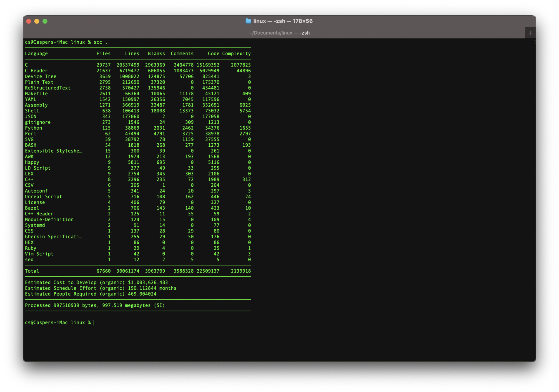The image size is (559, 392).
Task: Click the 'LEX' language row
Action: pyautogui.click(x=138, y=174)
